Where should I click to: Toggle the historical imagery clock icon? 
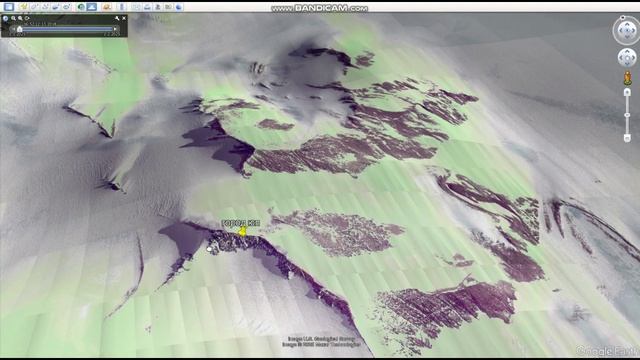pos(81,7)
